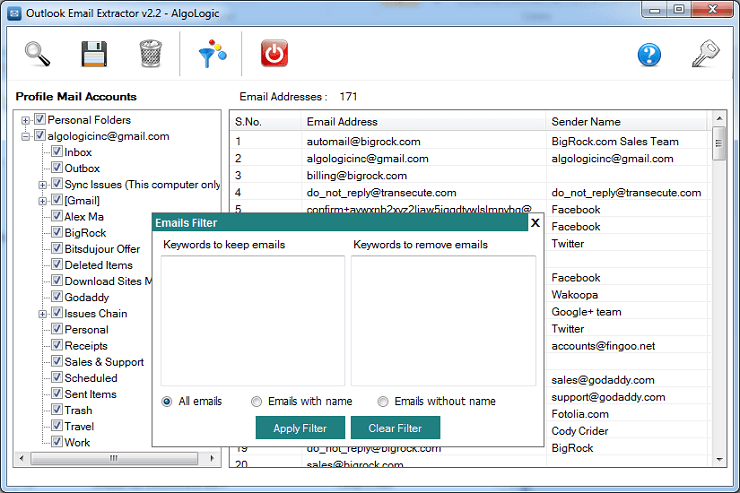The image size is (740, 493).
Task: Expand the Sync Issues tree node
Action: (x=42, y=184)
